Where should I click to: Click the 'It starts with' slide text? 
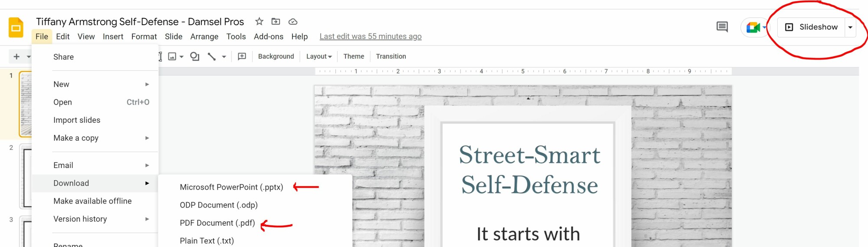(528, 234)
